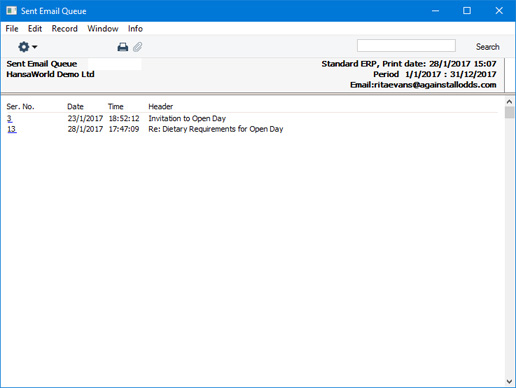Minimize the Sent Email Queue window
Viewport: 516px width, 388px height.
click(x=435, y=11)
